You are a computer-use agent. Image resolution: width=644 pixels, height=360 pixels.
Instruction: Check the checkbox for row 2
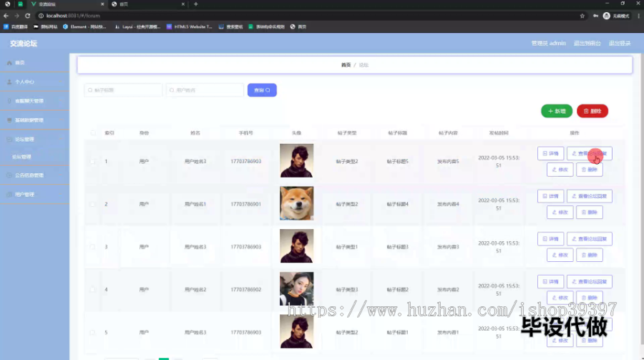(93, 204)
